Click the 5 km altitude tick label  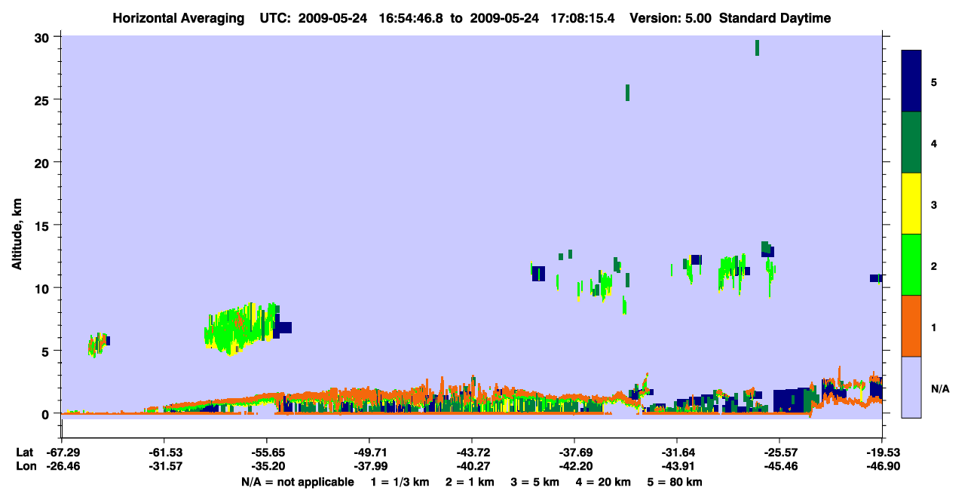pyautogui.click(x=47, y=351)
